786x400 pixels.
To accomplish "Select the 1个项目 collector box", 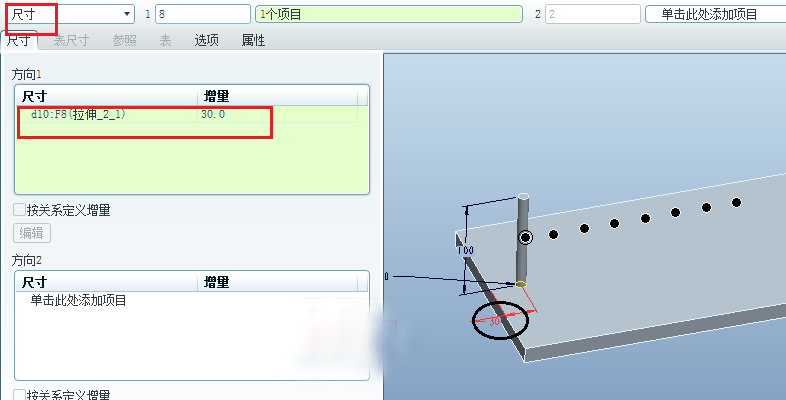I will (x=389, y=14).
